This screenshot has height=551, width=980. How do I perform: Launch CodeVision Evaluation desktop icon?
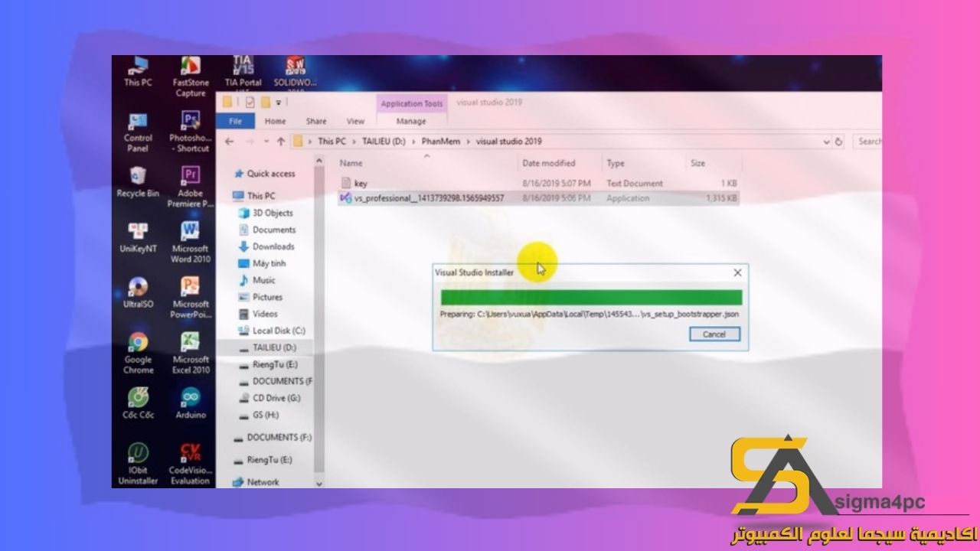(190, 464)
